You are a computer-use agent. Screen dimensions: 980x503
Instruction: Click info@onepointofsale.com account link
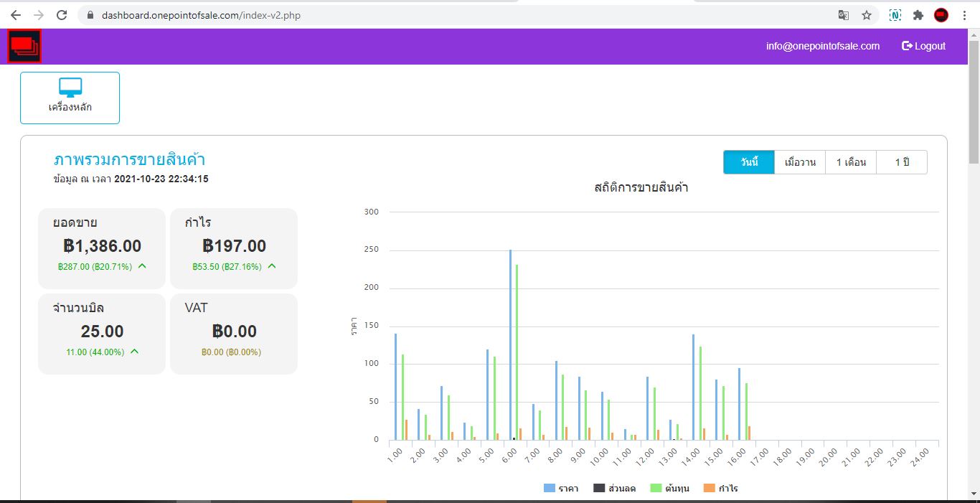822,46
